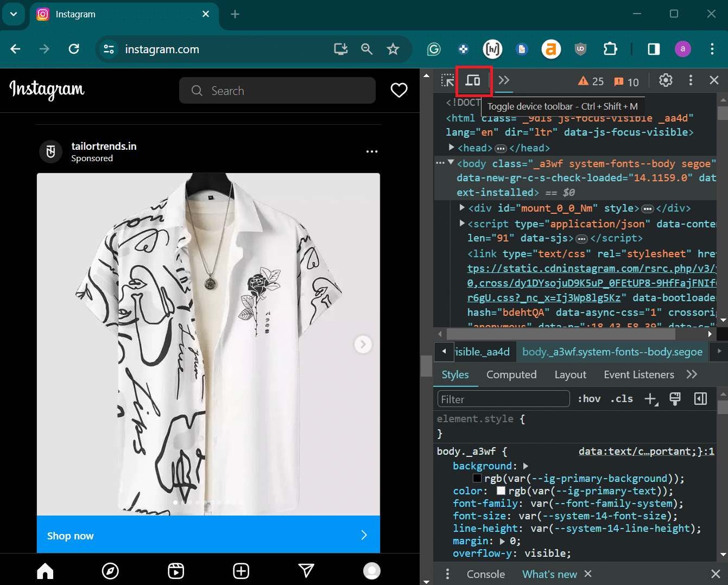
Task: Close the What's new tab
Action: [x=588, y=574]
